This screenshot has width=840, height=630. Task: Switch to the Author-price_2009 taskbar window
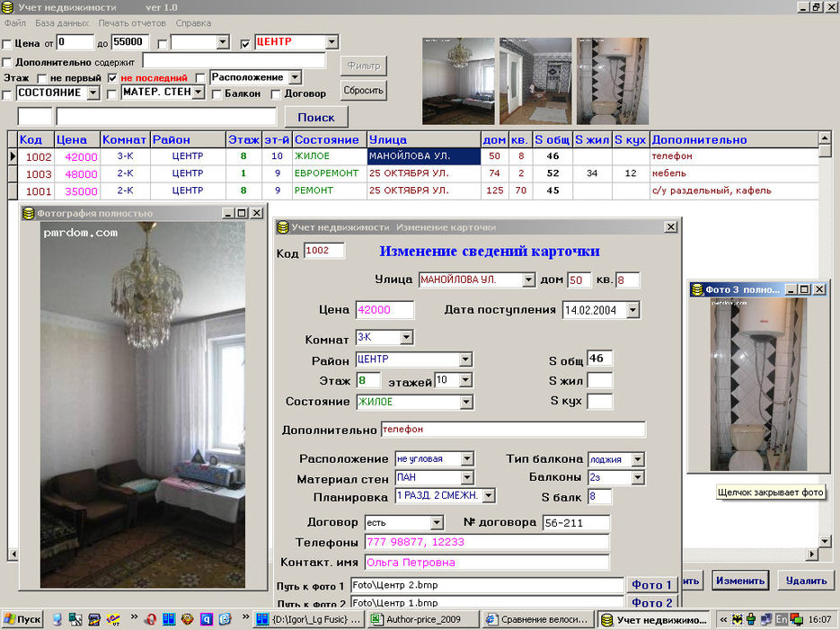point(422,619)
